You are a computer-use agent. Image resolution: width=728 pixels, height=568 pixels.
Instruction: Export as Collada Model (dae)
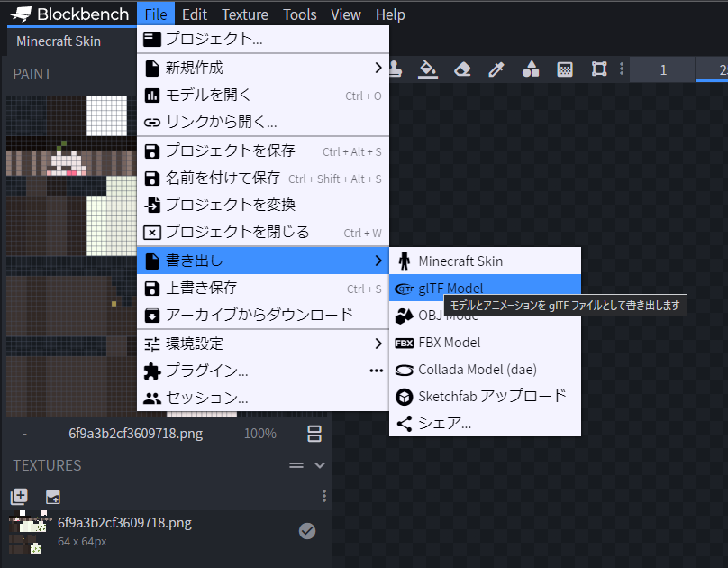pyautogui.click(x=485, y=370)
